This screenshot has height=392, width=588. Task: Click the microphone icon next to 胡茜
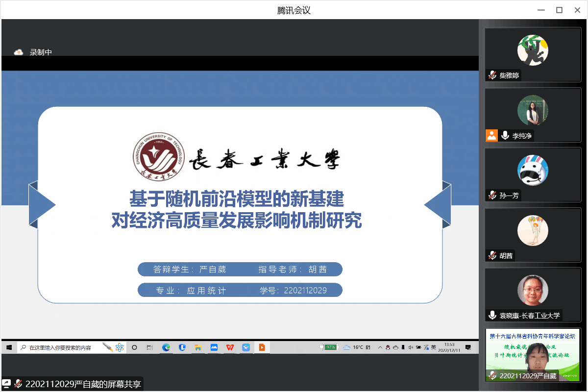492,255
